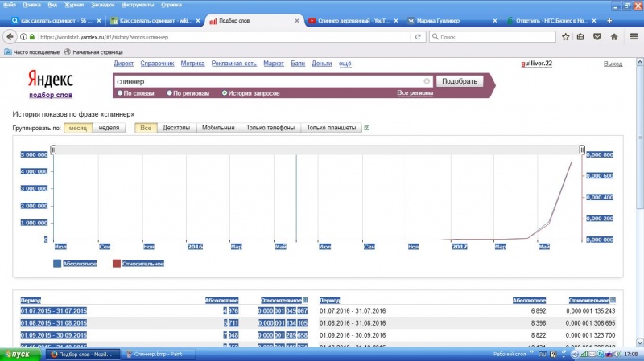Click the magnifier icon in browser search box
This screenshot has height=361, width=644.
point(436,37)
